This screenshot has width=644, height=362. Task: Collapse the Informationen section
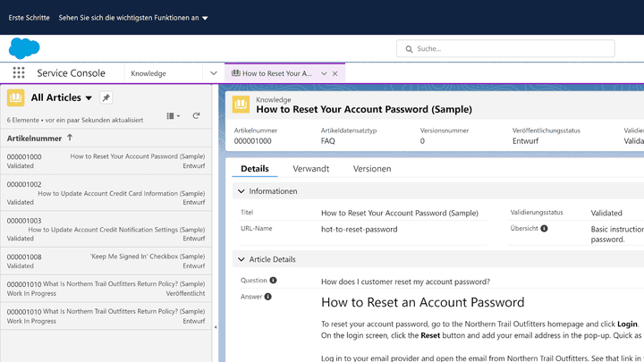point(240,191)
